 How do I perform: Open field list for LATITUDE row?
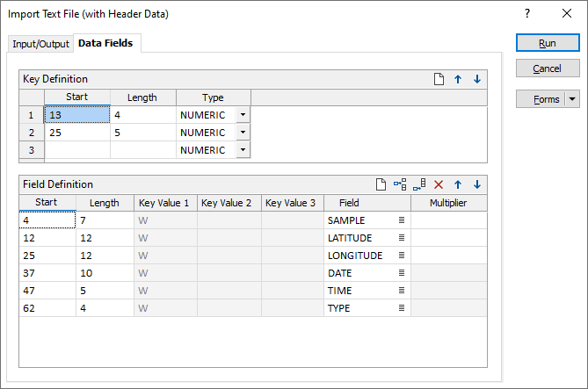pyautogui.click(x=402, y=238)
